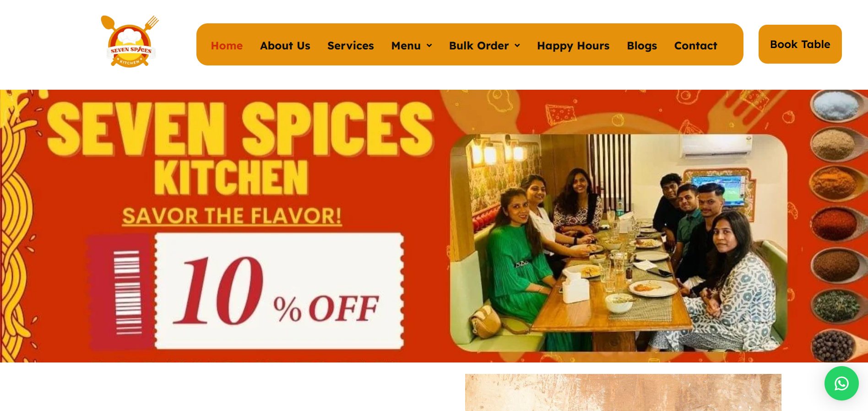Go to the Contact page
Image resolution: width=868 pixels, height=411 pixels.
[x=695, y=46]
